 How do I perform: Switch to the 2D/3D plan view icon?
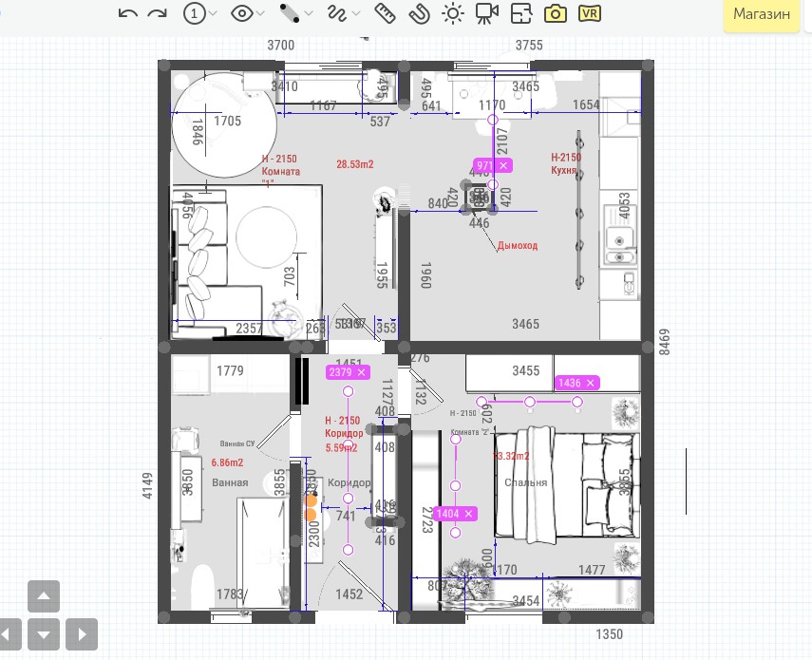point(521,13)
